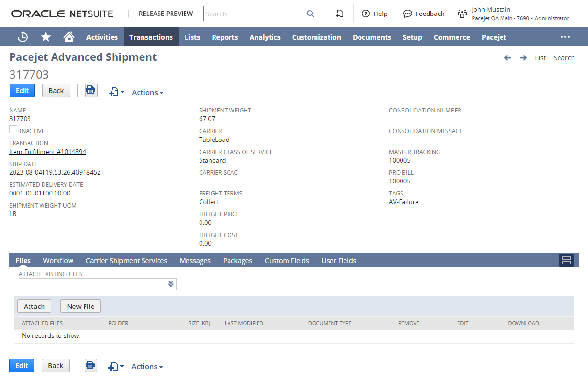Screen dimensions: 588x377
Task: Expand the top Actions dropdown
Action: coord(148,93)
